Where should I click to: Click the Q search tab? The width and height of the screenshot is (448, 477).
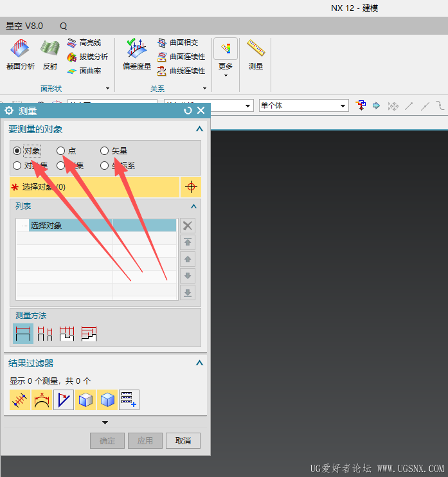pos(63,26)
